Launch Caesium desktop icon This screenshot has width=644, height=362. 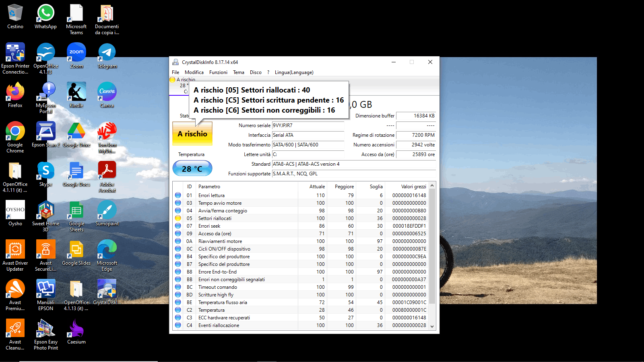[x=76, y=331]
